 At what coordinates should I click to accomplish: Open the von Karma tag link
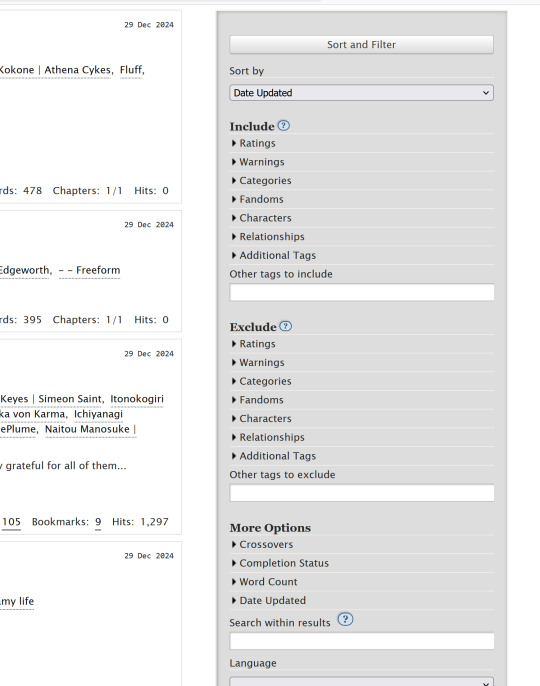(33, 414)
